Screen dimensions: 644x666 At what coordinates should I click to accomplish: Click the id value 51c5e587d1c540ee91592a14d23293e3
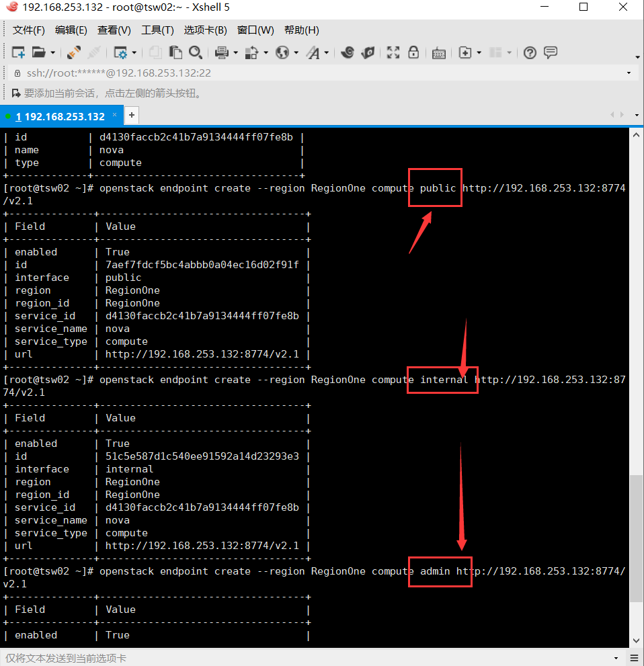point(202,456)
